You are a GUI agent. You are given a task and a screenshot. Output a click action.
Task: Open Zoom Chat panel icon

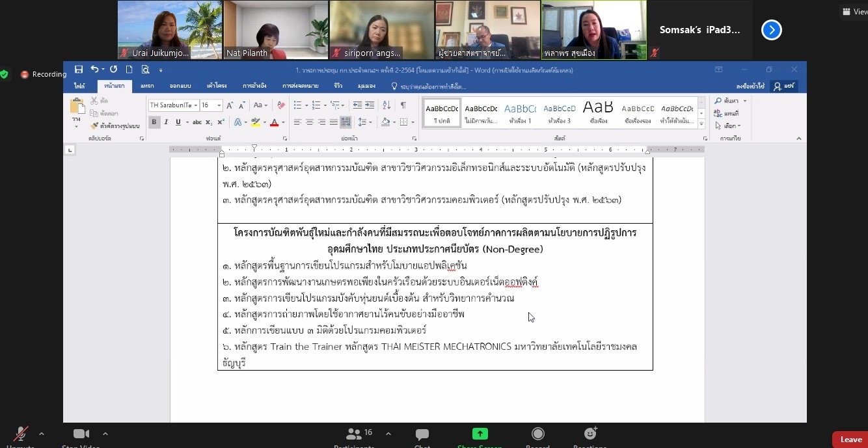click(x=422, y=435)
